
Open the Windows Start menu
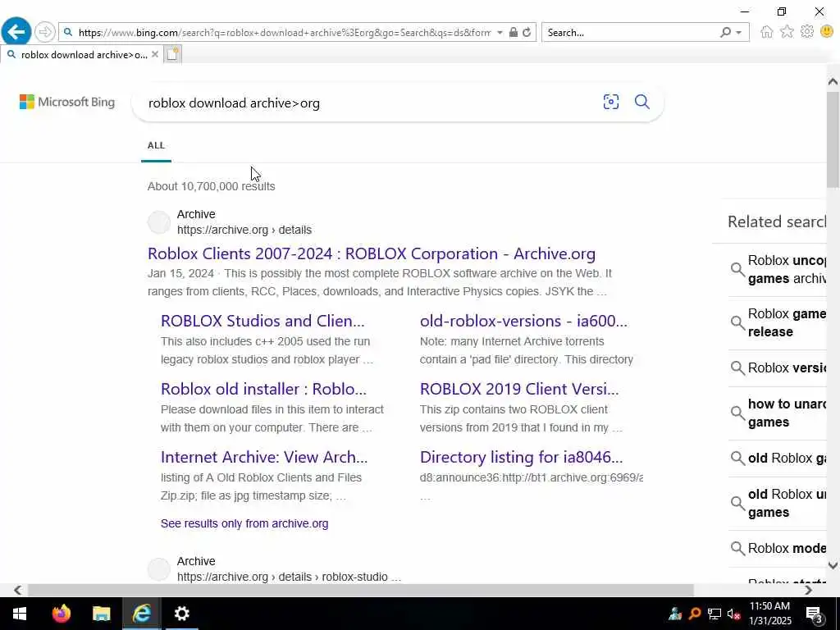pos(20,614)
